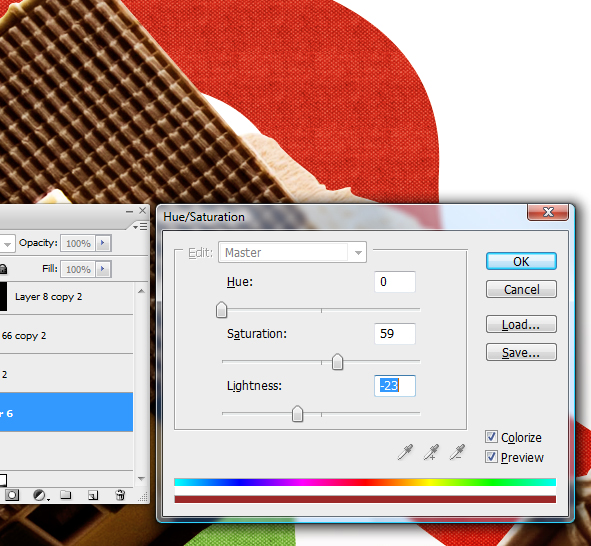Click the lock icon in Layers panel

[3, 269]
